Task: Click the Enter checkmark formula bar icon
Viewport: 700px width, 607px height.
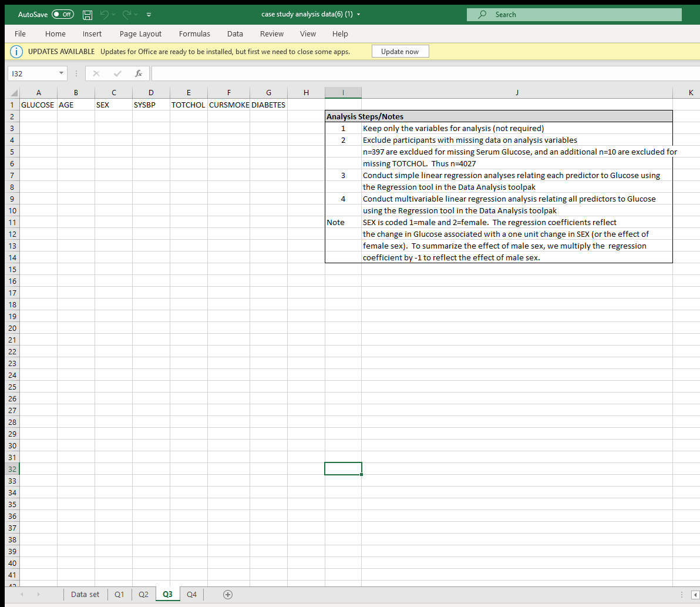Action: (x=117, y=73)
